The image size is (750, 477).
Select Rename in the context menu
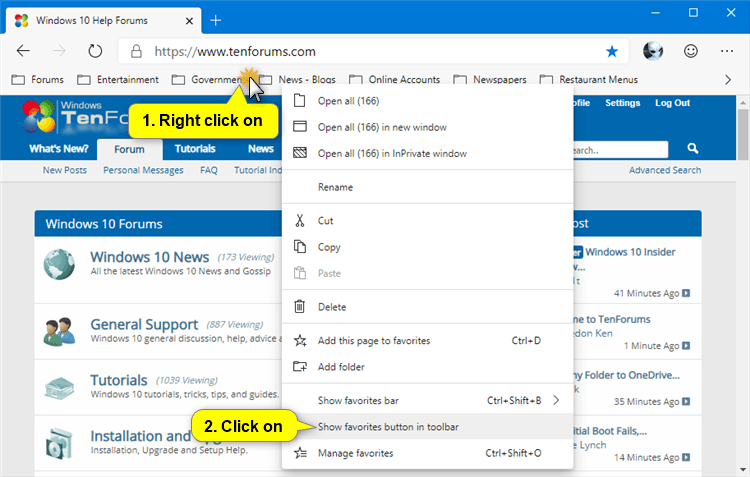coord(428,187)
